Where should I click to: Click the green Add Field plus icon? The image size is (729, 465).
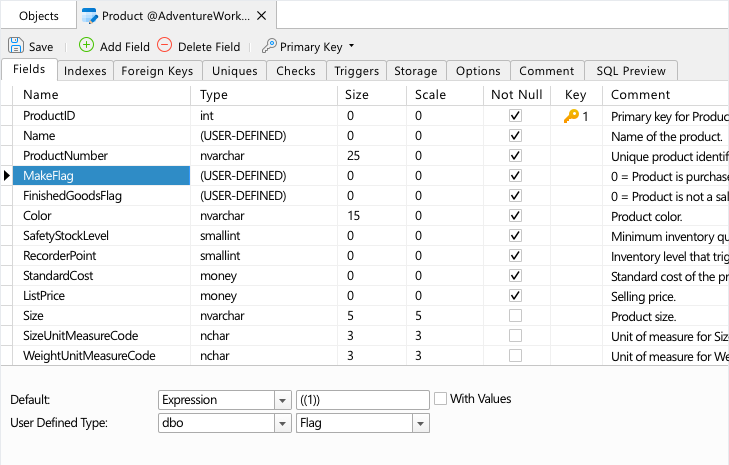(86, 45)
